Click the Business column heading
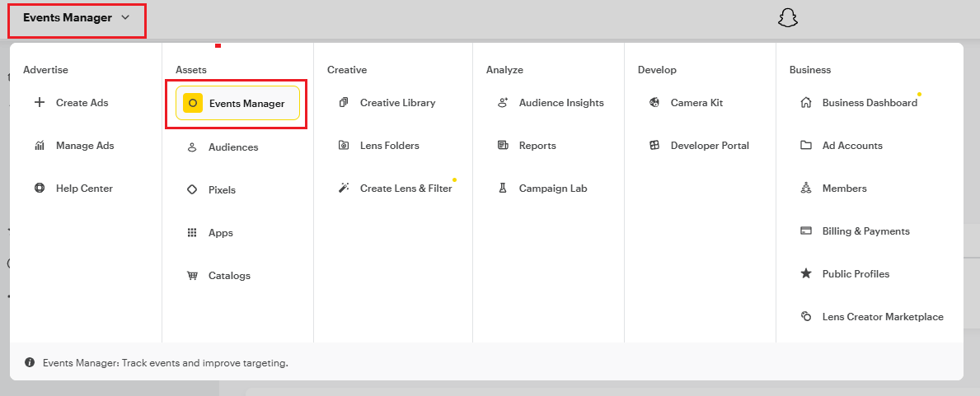Viewport: 980px width, 396px height. (810, 70)
